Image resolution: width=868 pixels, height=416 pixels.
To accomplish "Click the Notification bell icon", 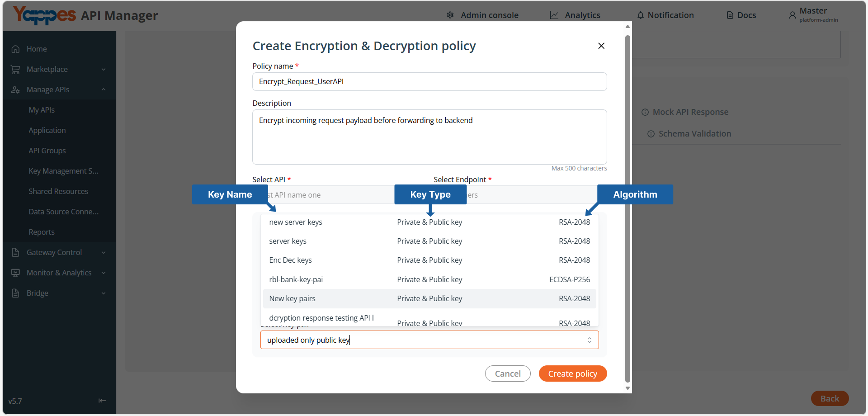I will tap(641, 15).
